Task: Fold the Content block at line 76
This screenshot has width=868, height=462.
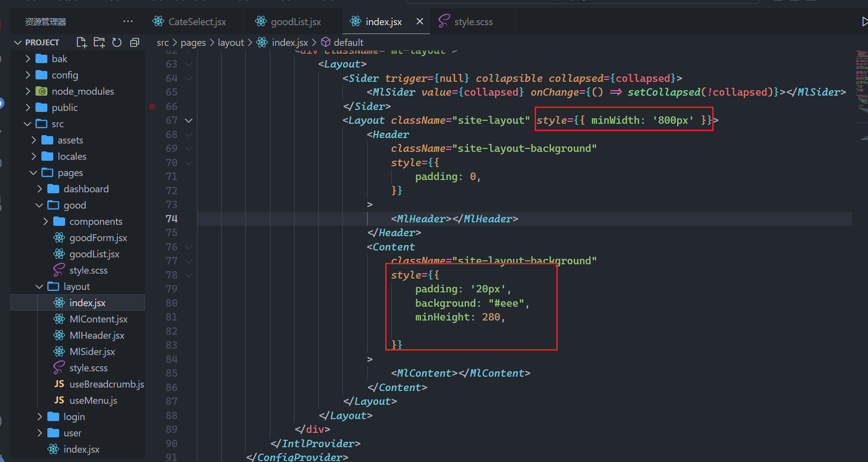Action: 188,247
